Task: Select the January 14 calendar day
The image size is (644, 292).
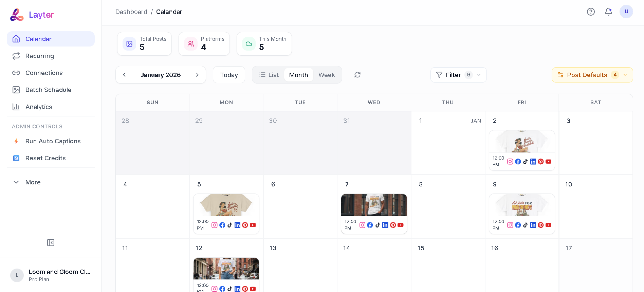Action: pyautogui.click(x=374, y=266)
